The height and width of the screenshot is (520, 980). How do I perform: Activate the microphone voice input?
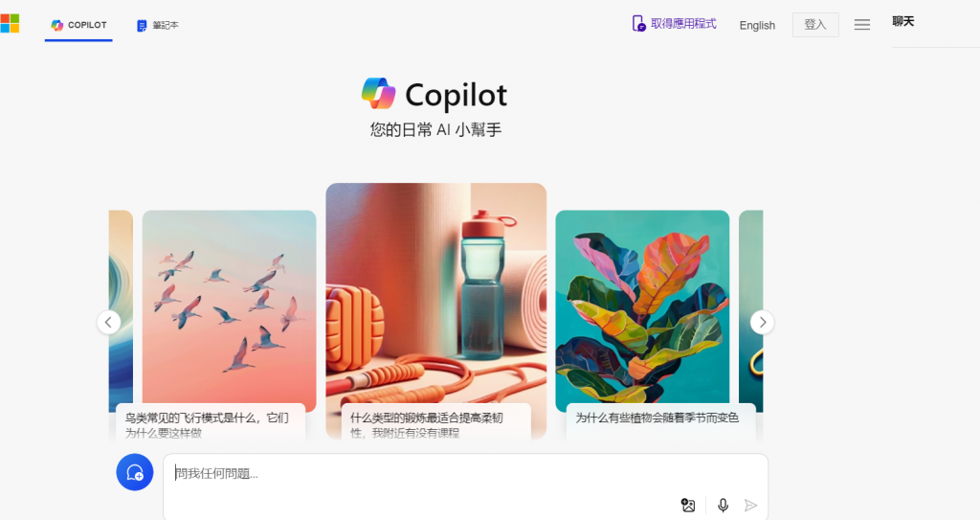(x=724, y=505)
